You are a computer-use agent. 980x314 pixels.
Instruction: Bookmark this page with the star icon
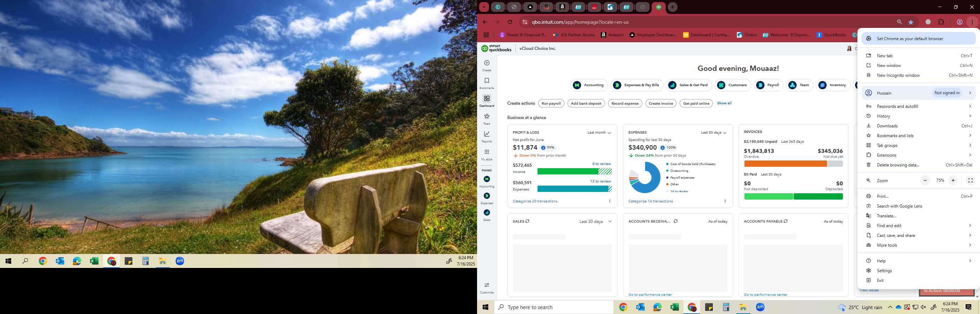coord(911,22)
